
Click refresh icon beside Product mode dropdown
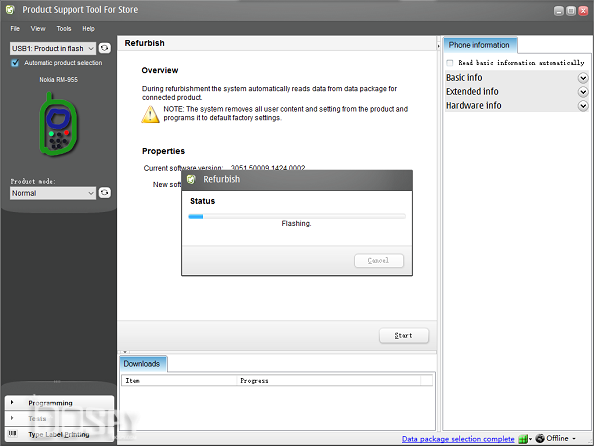[x=105, y=193]
